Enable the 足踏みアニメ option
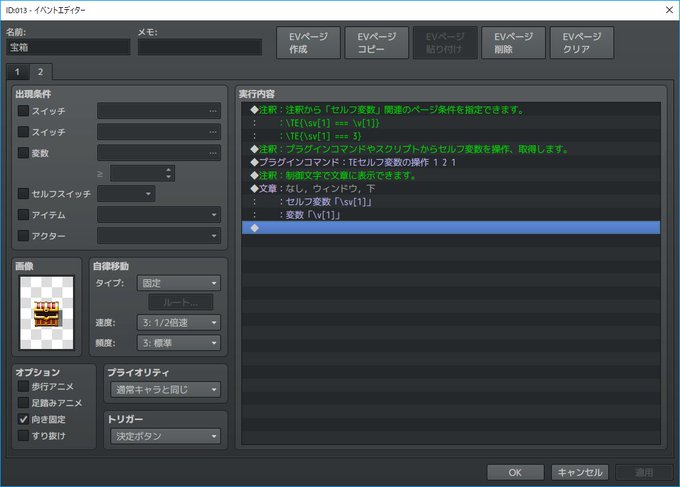Viewport: 680px width, 487px height. point(23,402)
